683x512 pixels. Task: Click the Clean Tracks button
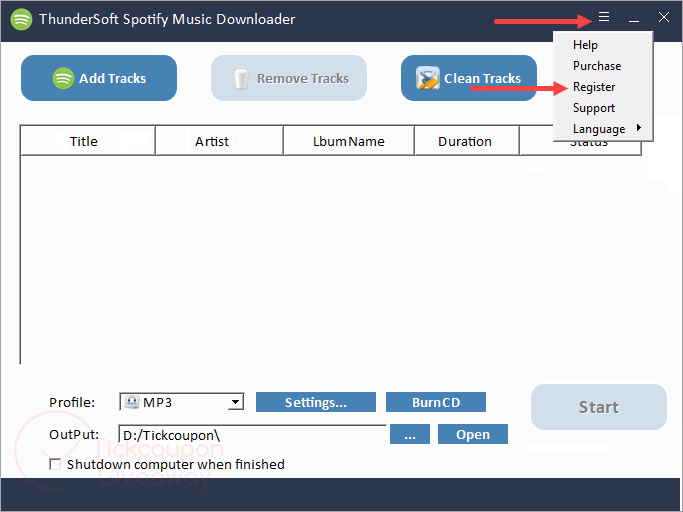[469, 78]
